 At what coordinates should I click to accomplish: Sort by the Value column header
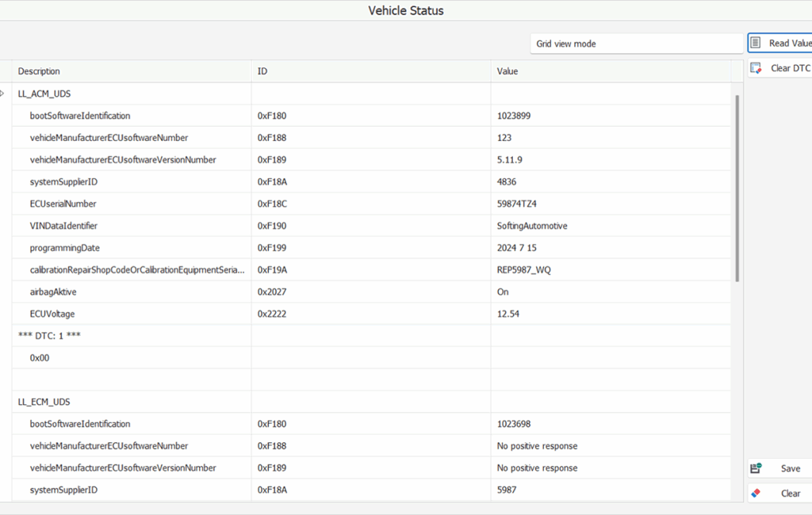(611, 71)
